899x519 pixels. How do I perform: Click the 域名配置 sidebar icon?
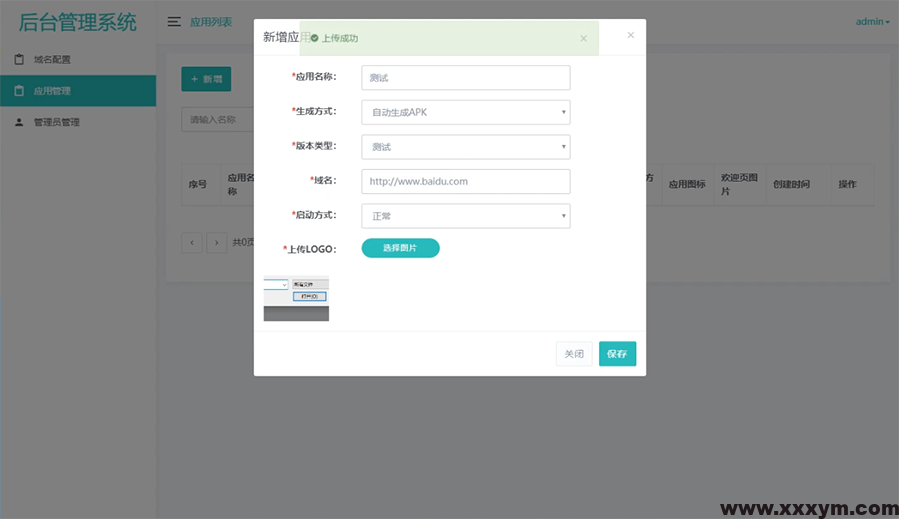pos(19,59)
